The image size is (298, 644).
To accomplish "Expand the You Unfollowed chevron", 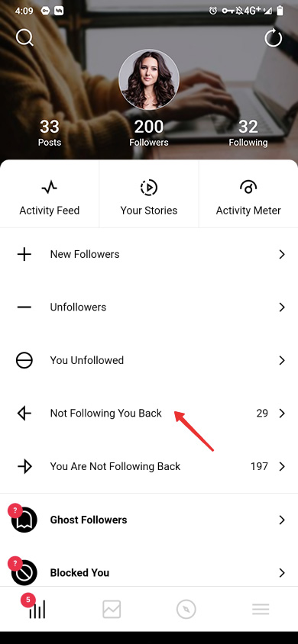I will (282, 360).
